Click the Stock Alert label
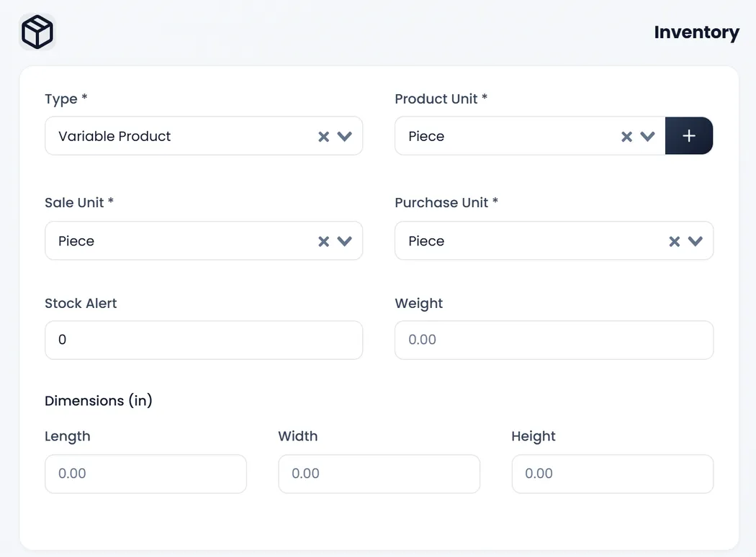The image size is (756, 557). tap(81, 303)
